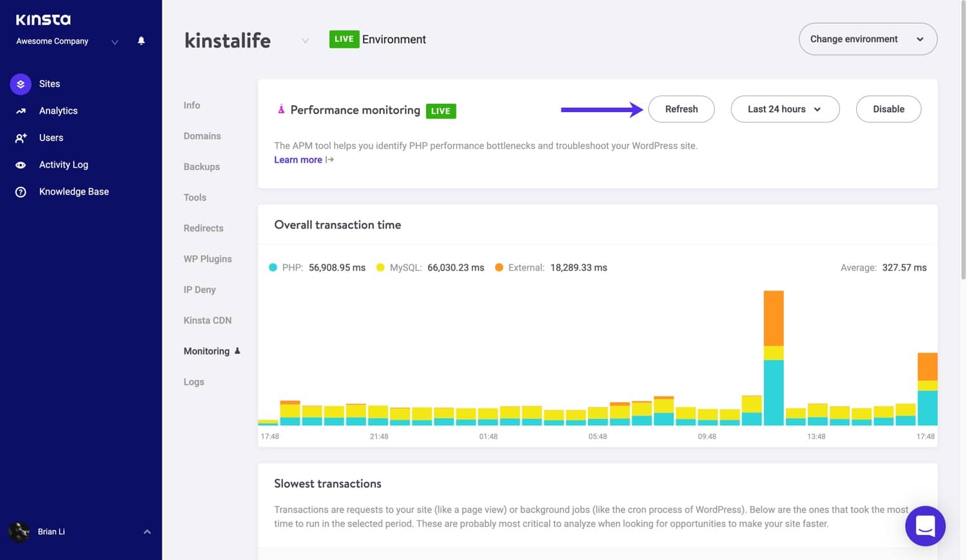Viewport: 967px width, 560px height.
Task: Click the PHP teal legend dot
Action: coord(273,267)
